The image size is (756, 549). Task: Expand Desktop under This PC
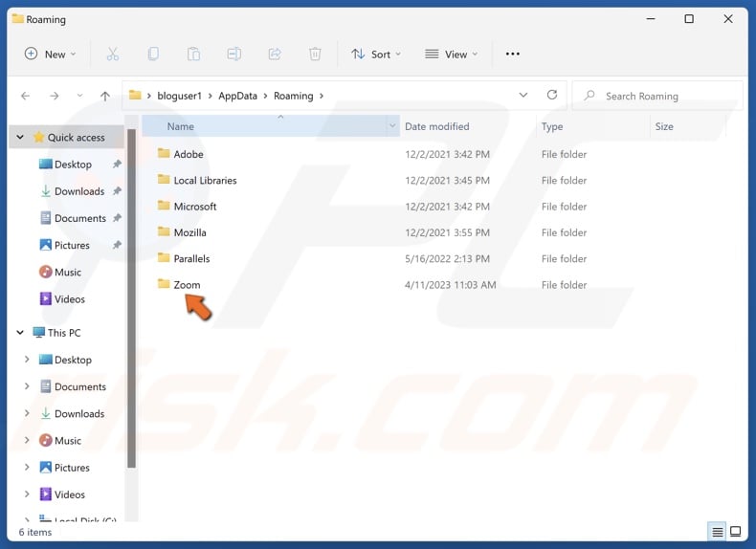pos(27,360)
